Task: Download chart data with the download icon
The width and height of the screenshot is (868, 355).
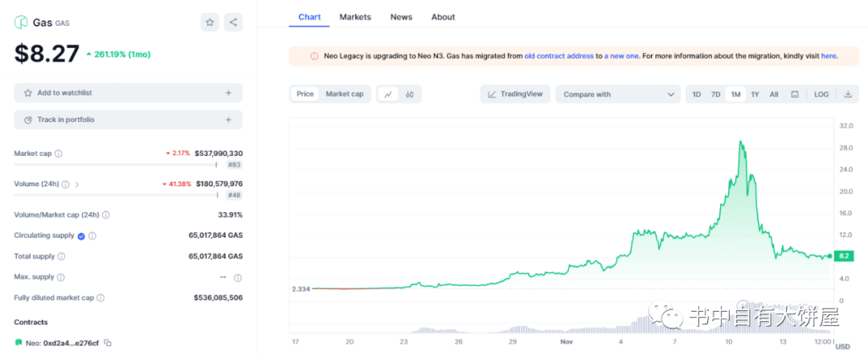Action: [847, 94]
